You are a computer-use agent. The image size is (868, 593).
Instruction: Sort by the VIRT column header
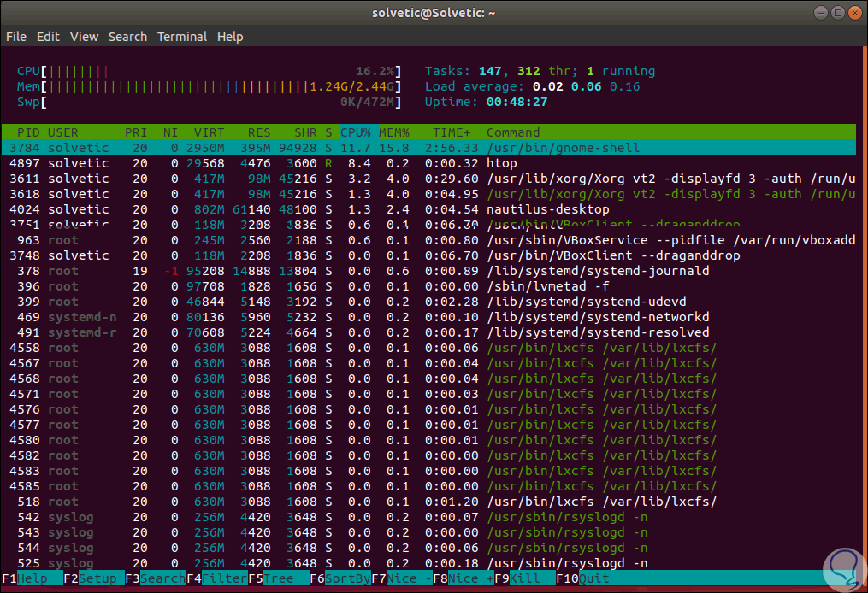(x=210, y=132)
